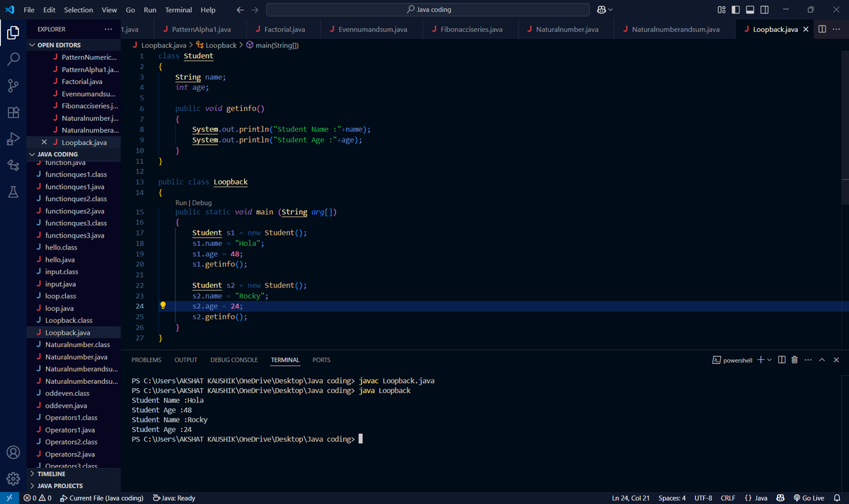The height and width of the screenshot is (504, 849).
Task: Open the Help menu
Action: [208, 10]
